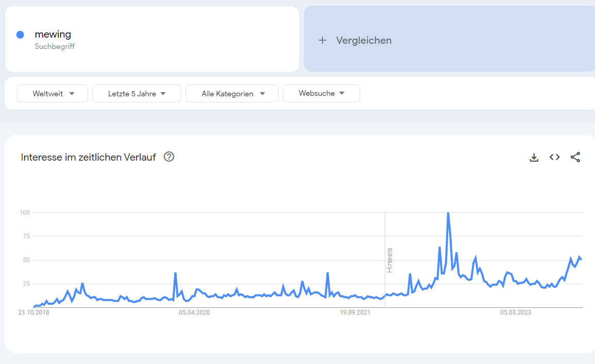Click the Vergleichen compare box

click(x=449, y=39)
